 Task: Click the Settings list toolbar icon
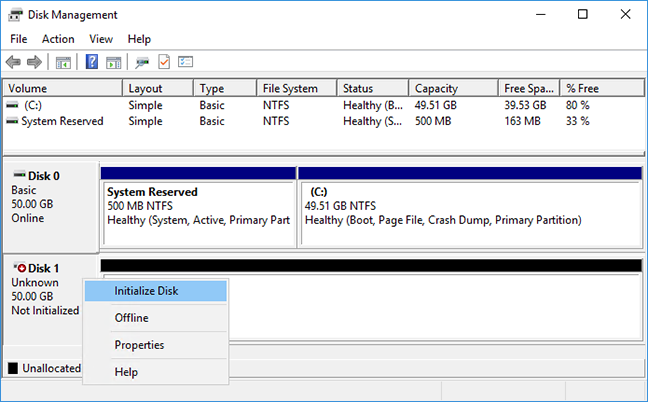coord(186,62)
